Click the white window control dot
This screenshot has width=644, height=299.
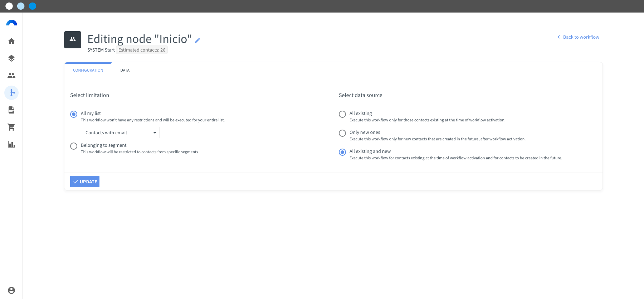click(9, 6)
